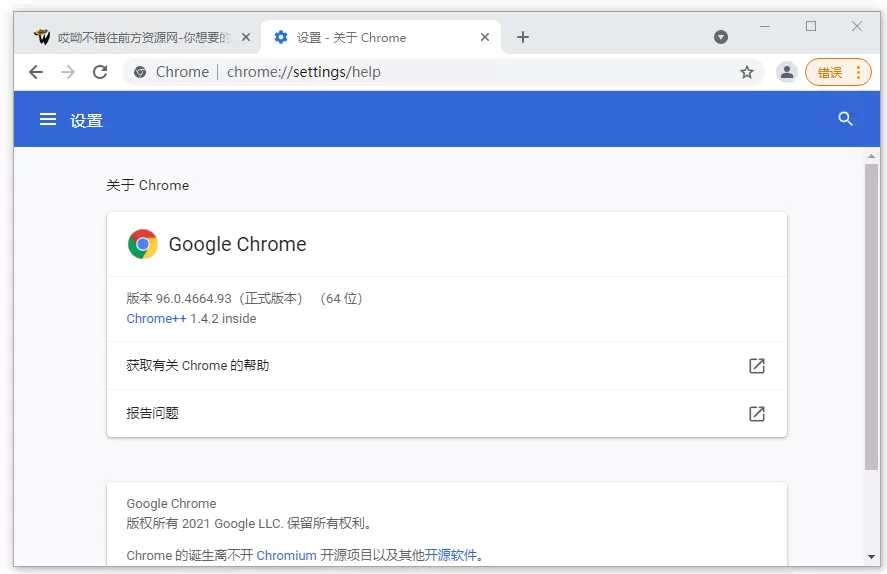Close the 设置 - 关于 Chrome tab
The width and height of the screenshot is (887, 574).
[485, 37]
